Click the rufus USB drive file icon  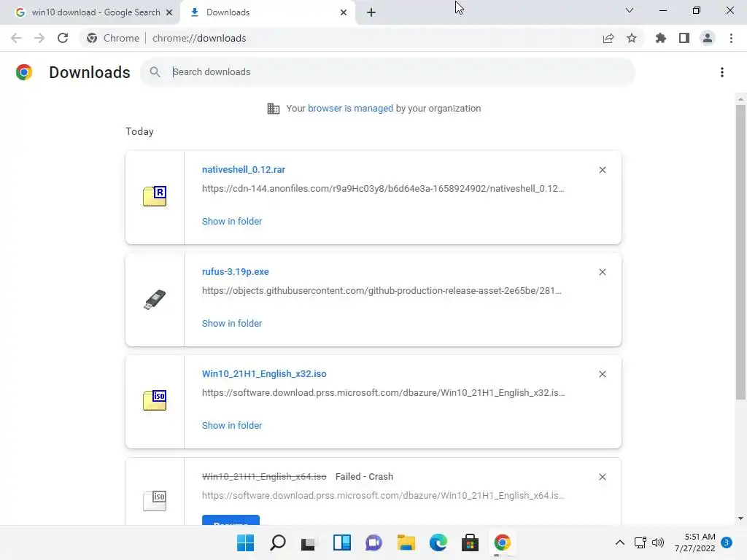point(155,300)
